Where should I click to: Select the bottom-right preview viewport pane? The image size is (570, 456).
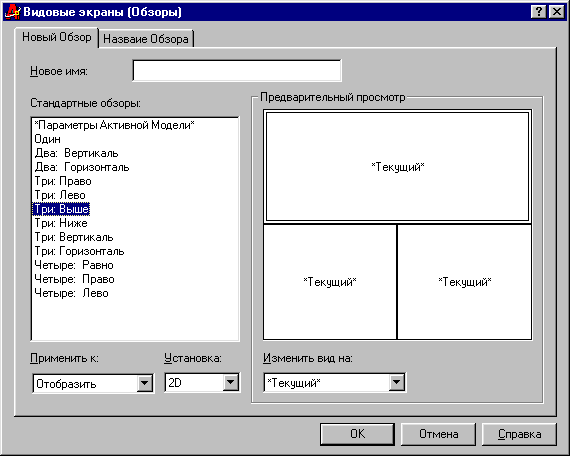click(465, 282)
